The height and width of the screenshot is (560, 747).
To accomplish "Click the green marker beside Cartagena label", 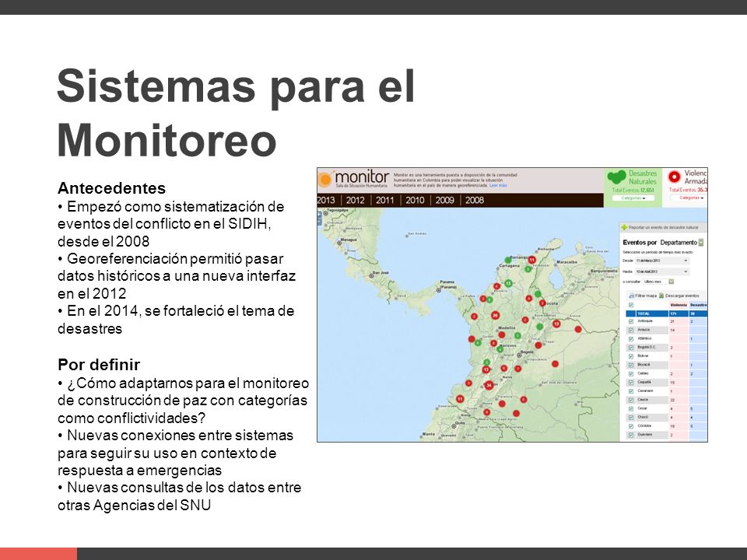I will point(508,260).
